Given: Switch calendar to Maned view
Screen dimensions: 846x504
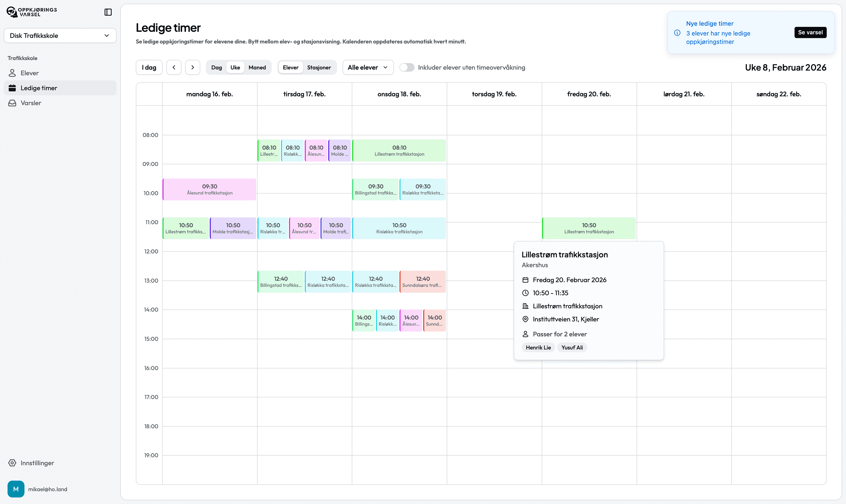Looking at the screenshot, I should [257, 67].
